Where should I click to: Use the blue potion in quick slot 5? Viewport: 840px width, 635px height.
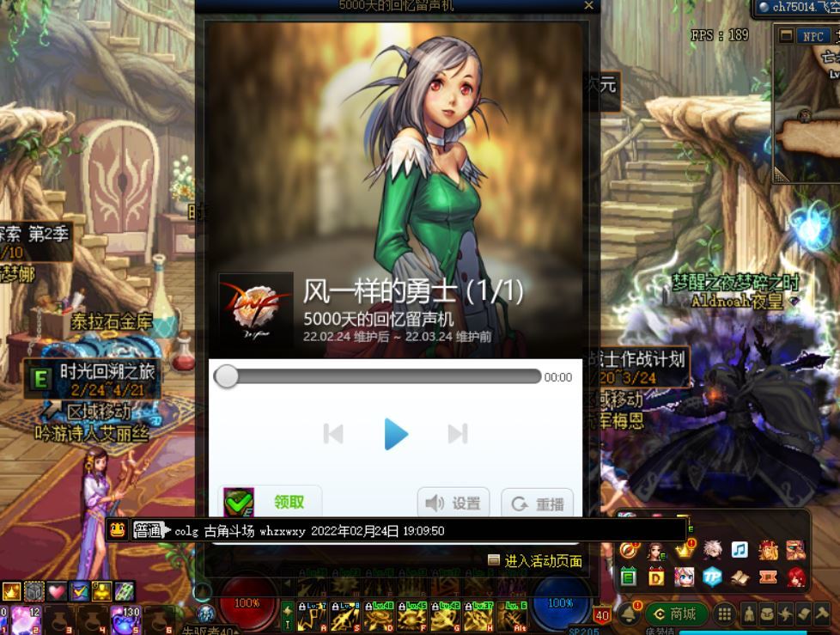pos(125,620)
